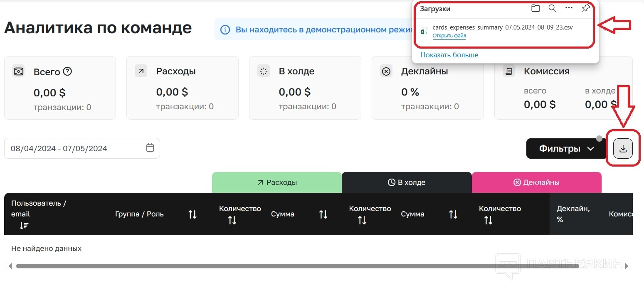644x302 pixels.
Task: Click the Excel file icon of the downloaded CSV
Action: click(424, 31)
